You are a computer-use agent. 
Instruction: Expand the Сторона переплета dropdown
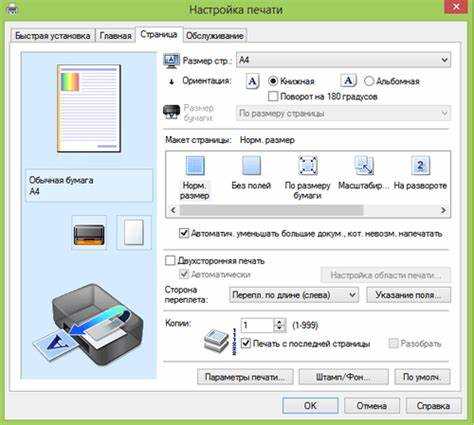pyautogui.click(x=294, y=295)
